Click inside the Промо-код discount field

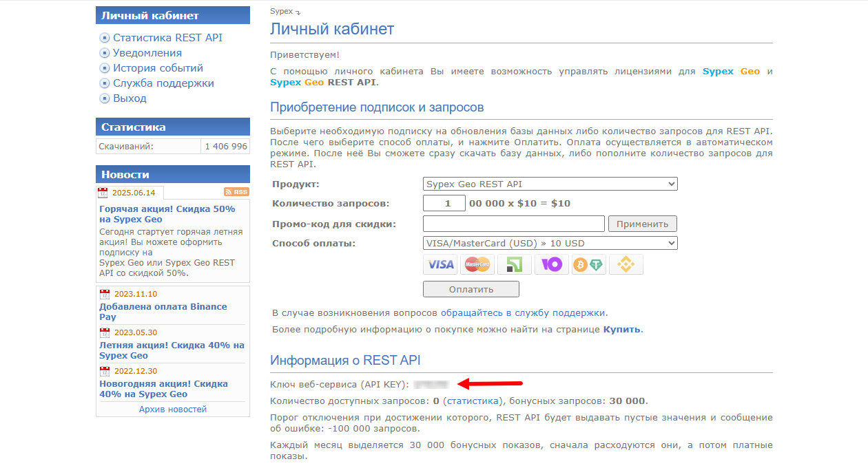click(513, 223)
